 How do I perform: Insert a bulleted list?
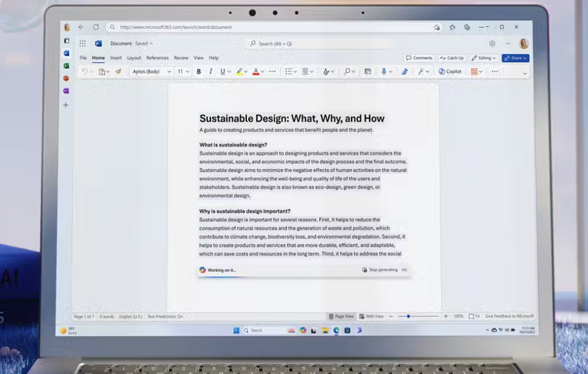[288, 72]
